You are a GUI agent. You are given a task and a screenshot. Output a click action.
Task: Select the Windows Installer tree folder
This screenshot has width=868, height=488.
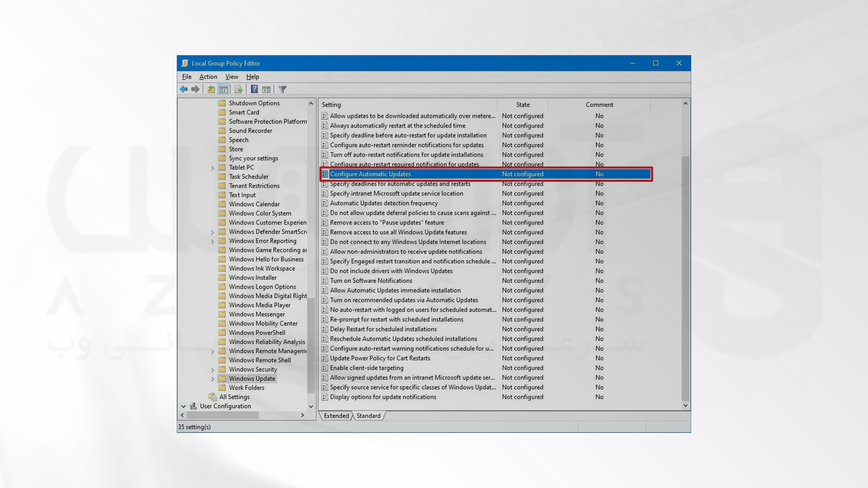click(253, 277)
